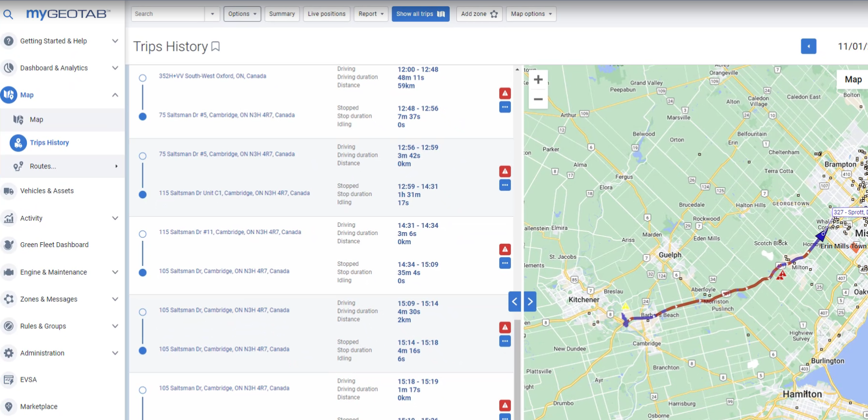Open more-options icon for 12:00 - 12:48 trip

pyautogui.click(x=505, y=107)
